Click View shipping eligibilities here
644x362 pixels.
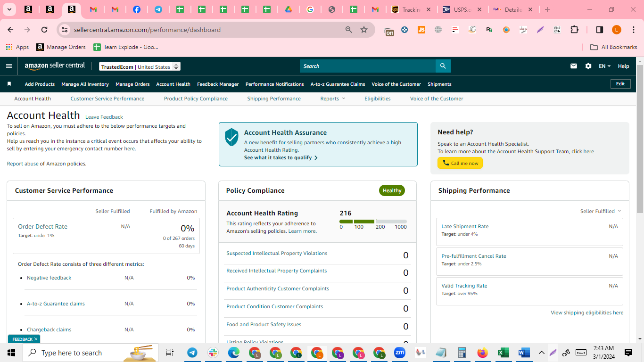point(587,313)
